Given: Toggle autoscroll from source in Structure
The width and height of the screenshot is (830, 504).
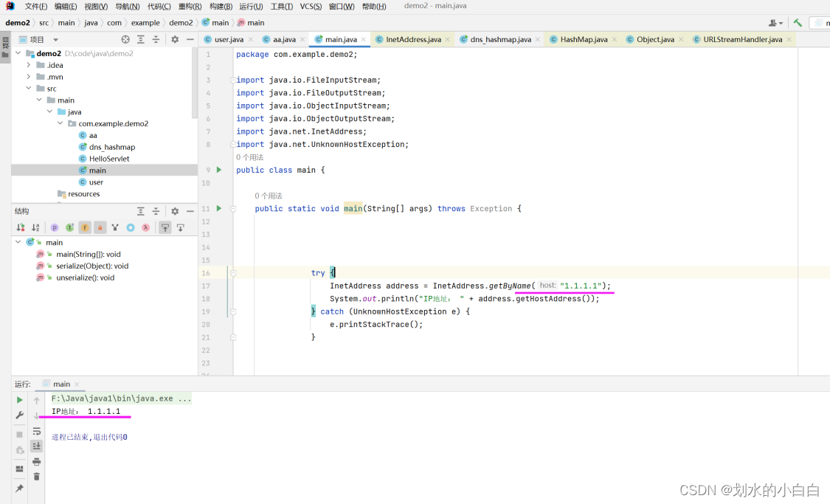Looking at the screenshot, I should [181, 227].
